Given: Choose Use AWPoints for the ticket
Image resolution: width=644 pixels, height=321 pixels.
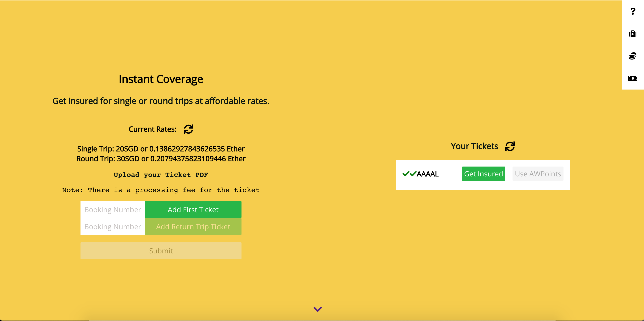Looking at the screenshot, I should click(x=538, y=174).
